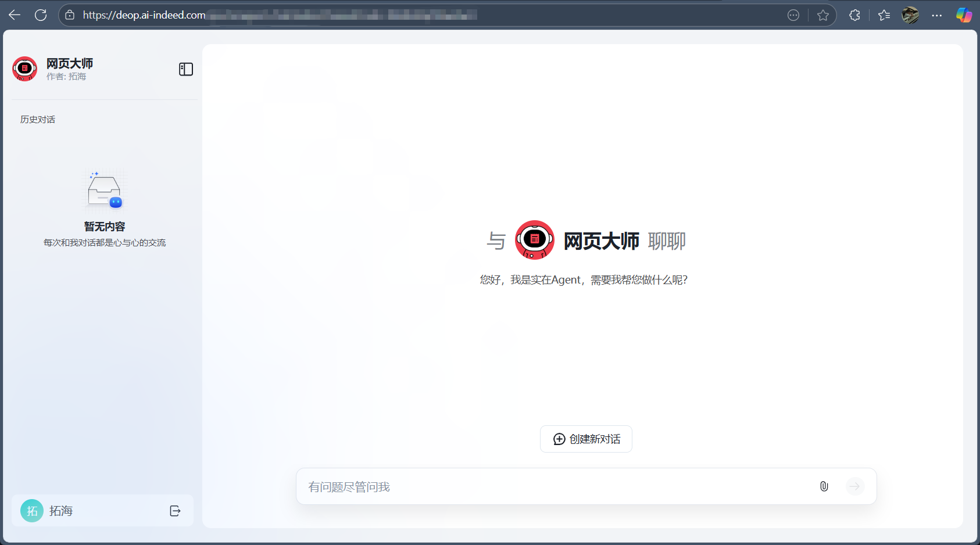Click the large 网页大师 robot avatar
980x545 pixels.
(535, 240)
